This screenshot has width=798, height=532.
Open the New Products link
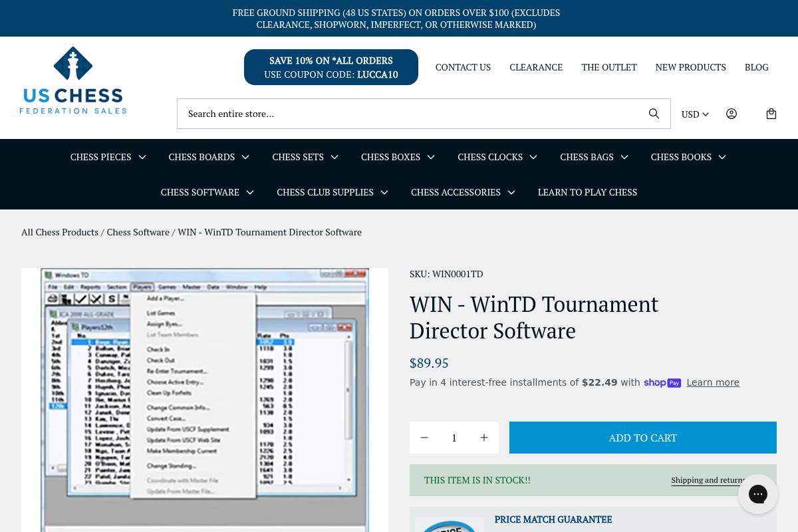690,67
